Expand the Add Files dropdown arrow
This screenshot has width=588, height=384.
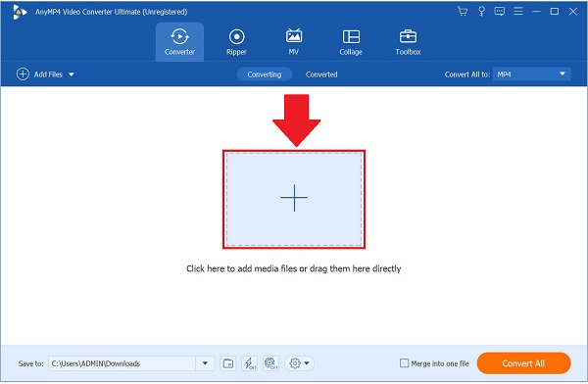pyautogui.click(x=71, y=74)
